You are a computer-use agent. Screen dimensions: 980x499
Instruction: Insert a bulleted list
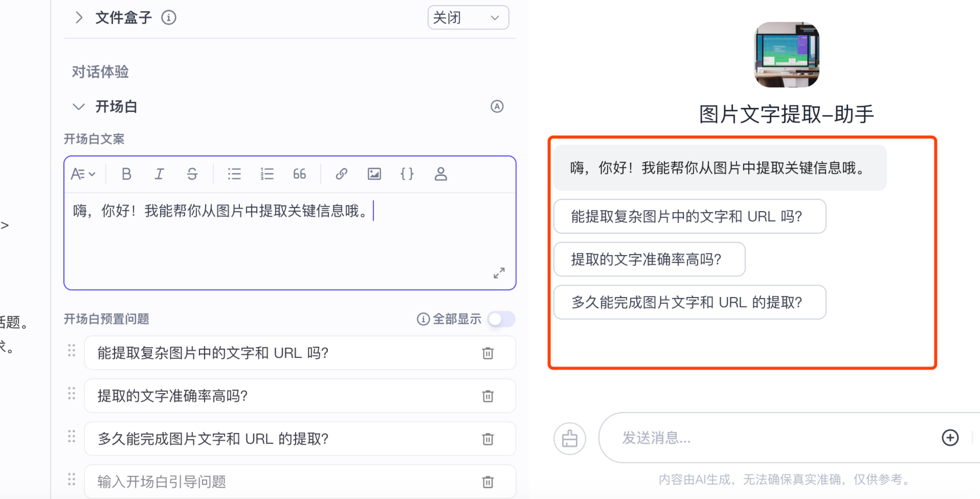click(x=234, y=174)
